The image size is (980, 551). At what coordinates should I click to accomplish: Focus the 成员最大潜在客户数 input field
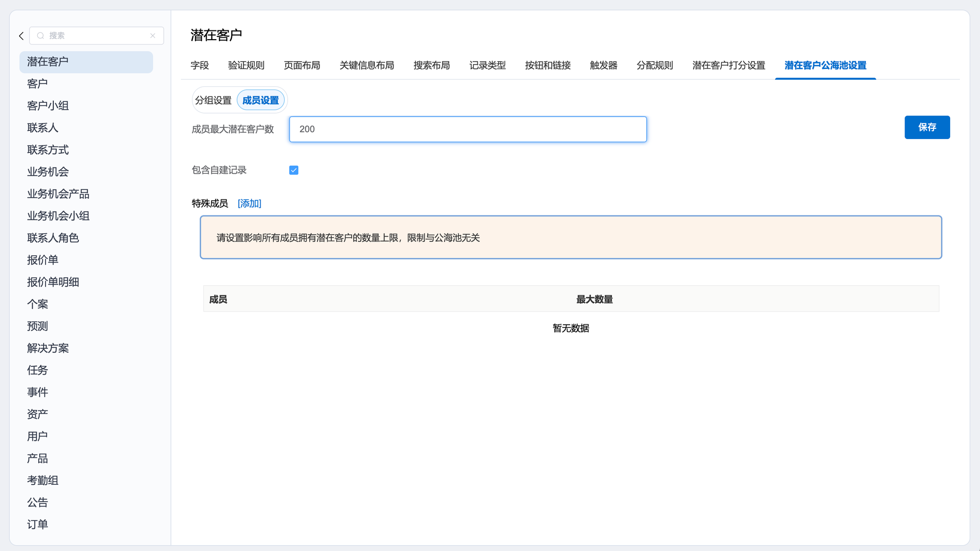(467, 129)
